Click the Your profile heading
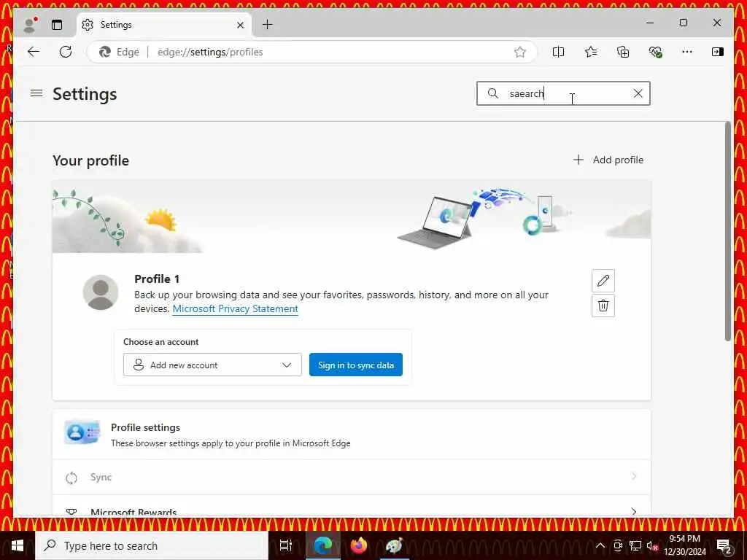 coord(91,160)
